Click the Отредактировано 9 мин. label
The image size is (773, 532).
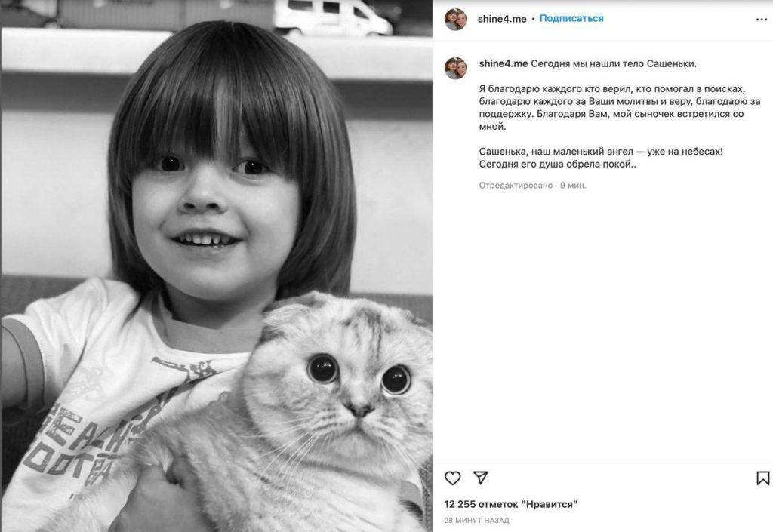pos(532,186)
